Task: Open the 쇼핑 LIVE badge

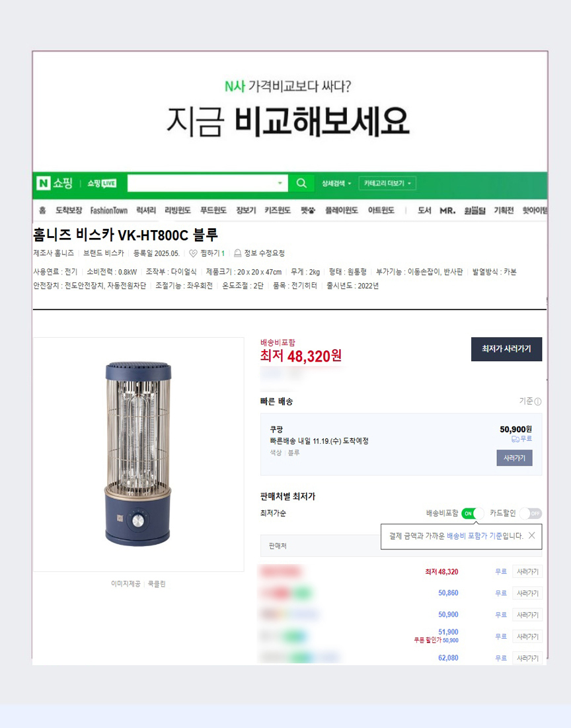Action: tap(102, 183)
